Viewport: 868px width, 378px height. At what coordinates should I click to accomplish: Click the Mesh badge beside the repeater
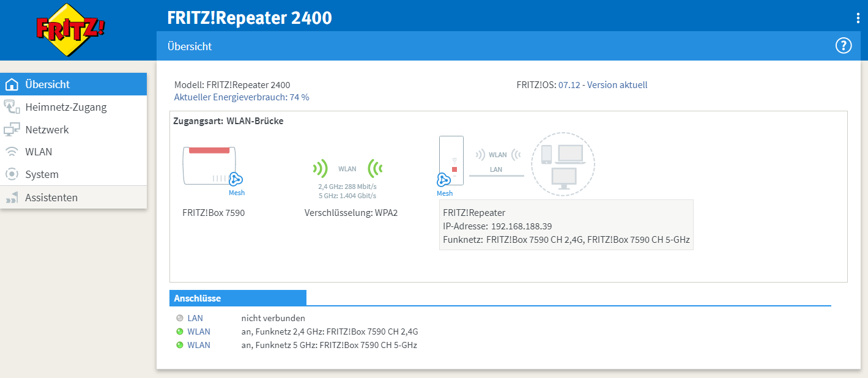coord(445,185)
